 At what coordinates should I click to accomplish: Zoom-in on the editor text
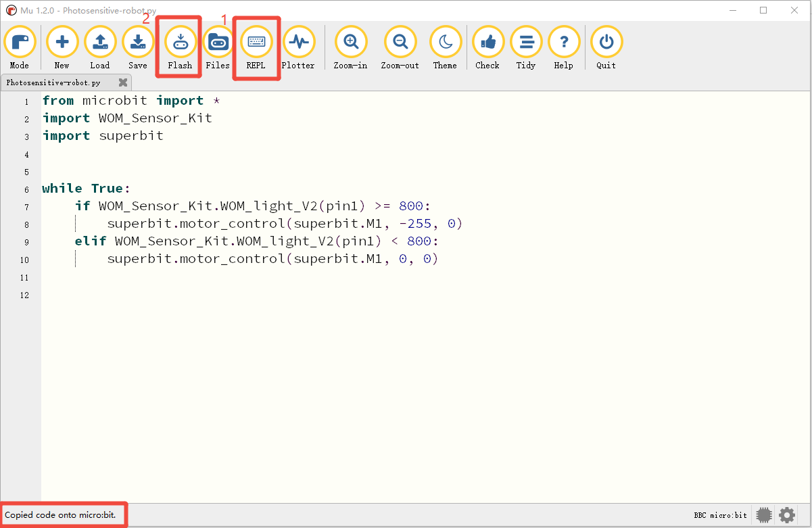pos(350,48)
